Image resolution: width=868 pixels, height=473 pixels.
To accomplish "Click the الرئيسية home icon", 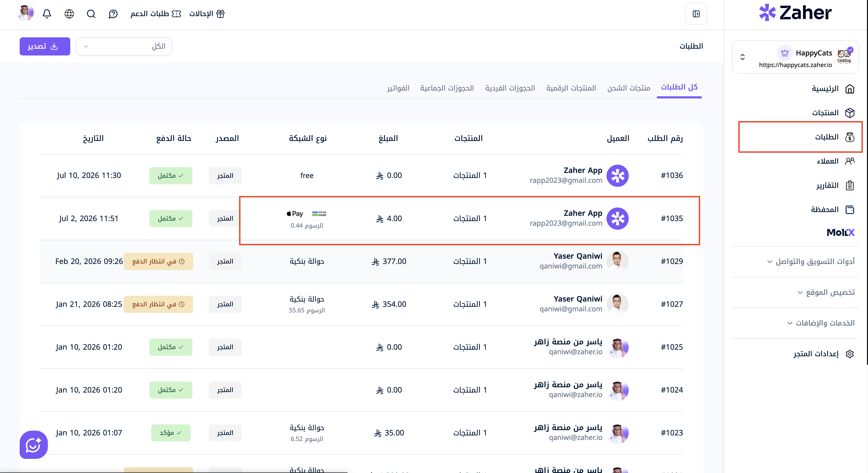I will [x=850, y=89].
